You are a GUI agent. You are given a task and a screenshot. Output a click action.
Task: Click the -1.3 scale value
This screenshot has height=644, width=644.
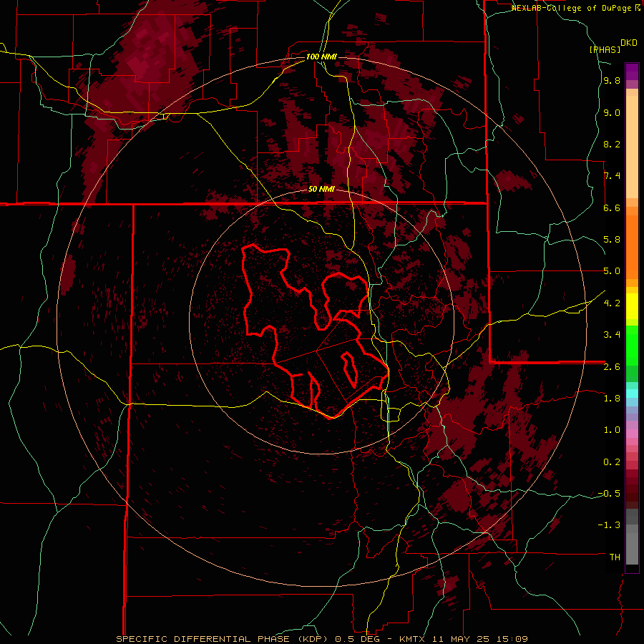pos(609,525)
